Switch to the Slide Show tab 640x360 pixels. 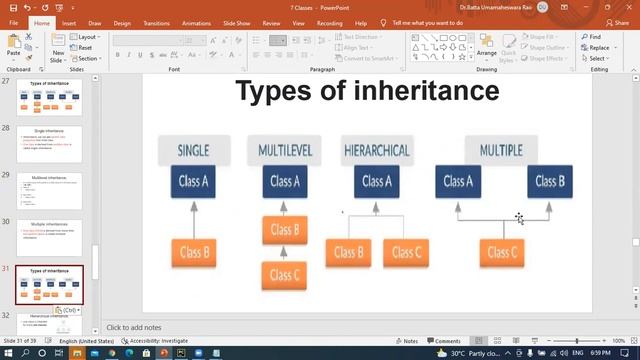click(237, 23)
